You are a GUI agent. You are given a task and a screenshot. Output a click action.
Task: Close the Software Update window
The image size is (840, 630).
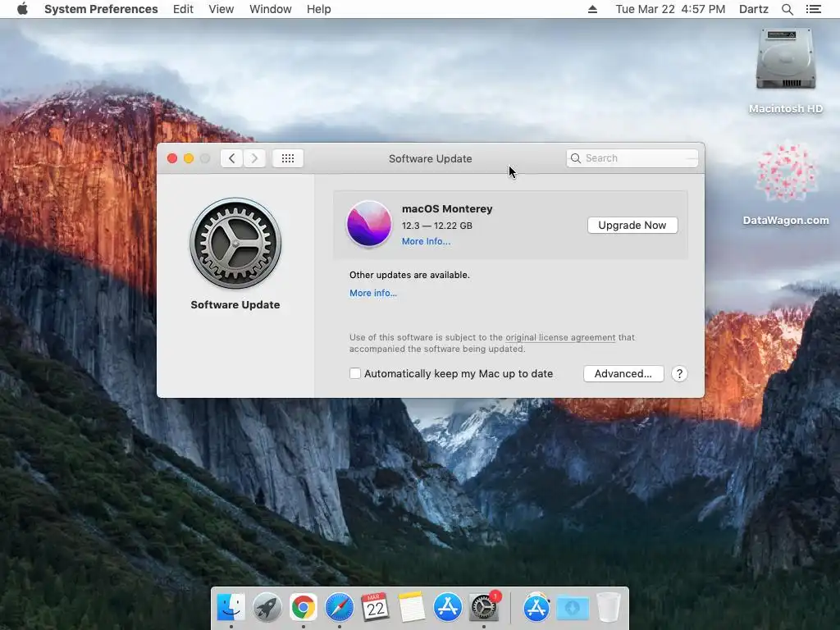(172, 158)
